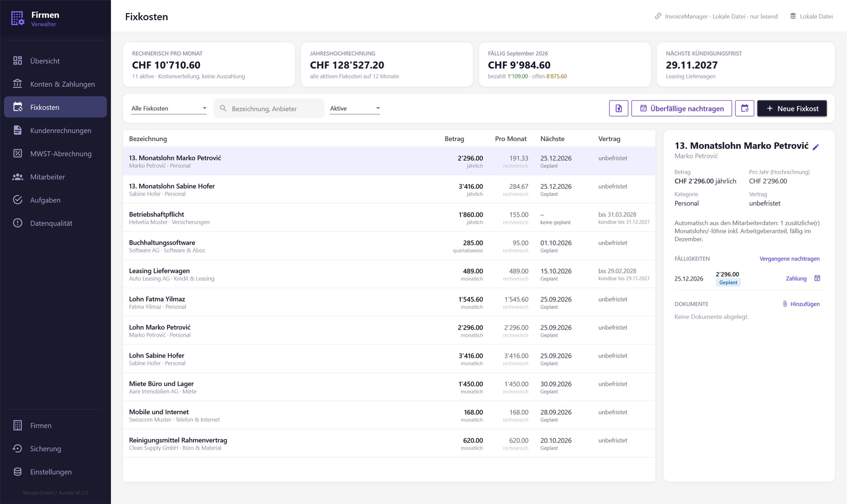Click the calendar cancel icon beside Zahlung

817,278
